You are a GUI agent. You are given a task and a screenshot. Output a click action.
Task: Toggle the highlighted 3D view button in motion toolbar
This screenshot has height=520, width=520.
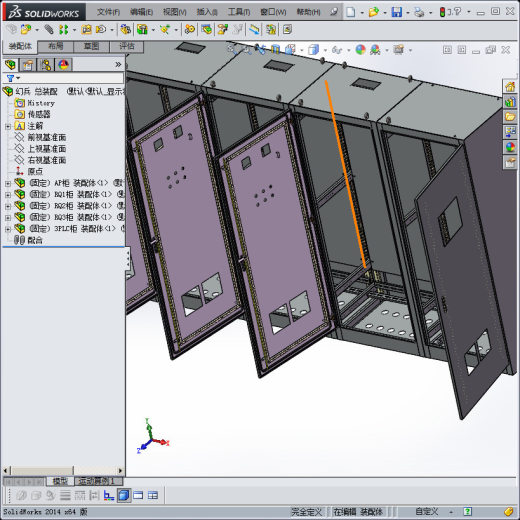click(124, 495)
